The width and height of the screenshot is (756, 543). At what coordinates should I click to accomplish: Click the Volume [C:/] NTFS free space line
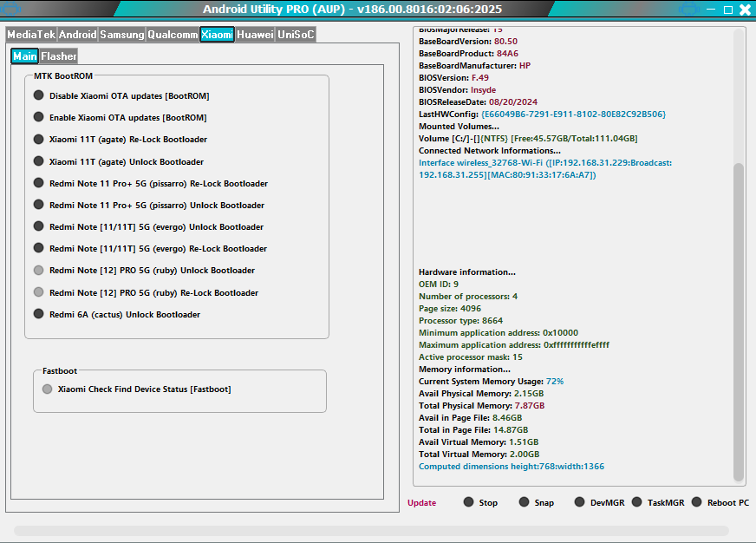[x=528, y=139]
